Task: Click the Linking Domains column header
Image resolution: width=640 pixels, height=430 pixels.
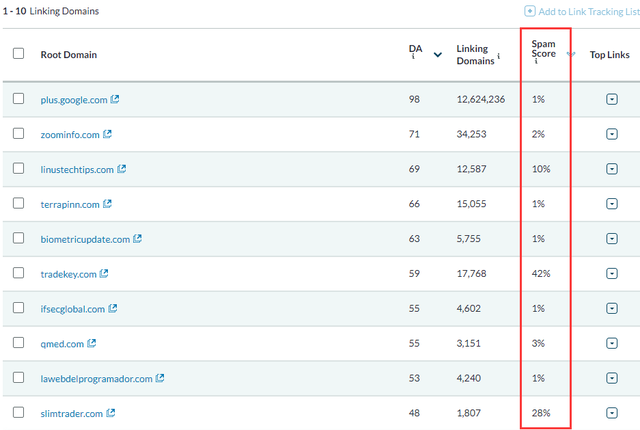Action: [476, 55]
